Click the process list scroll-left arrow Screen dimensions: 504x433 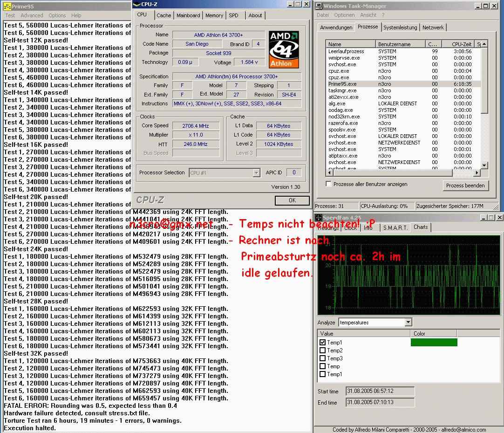pos(329,173)
